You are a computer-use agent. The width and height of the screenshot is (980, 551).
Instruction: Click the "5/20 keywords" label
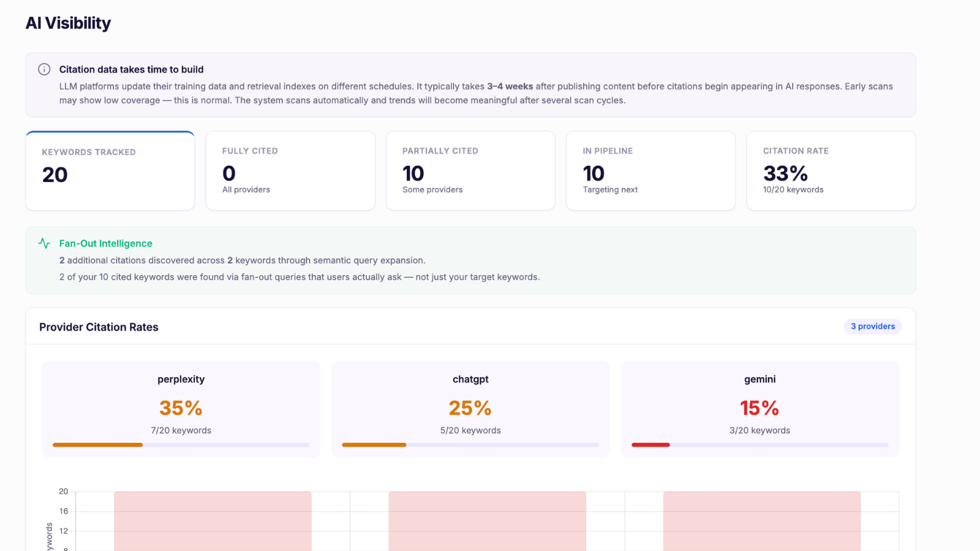(470, 430)
